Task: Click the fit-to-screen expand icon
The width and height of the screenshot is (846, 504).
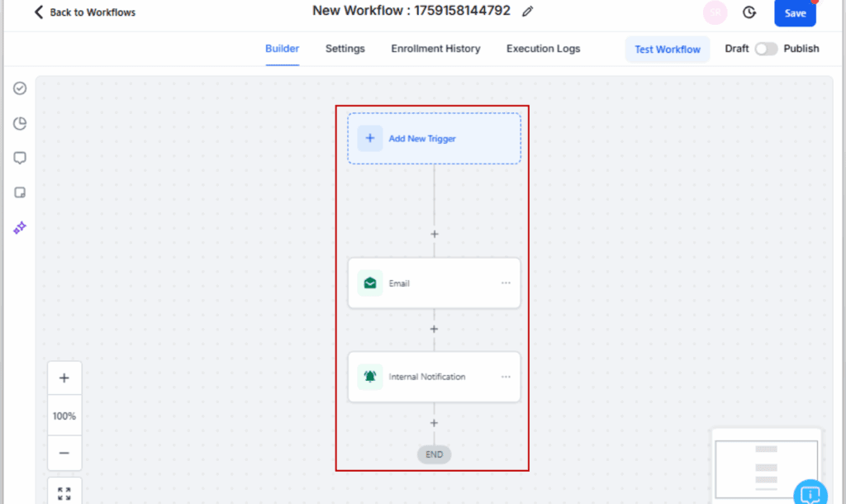Action: point(64,493)
